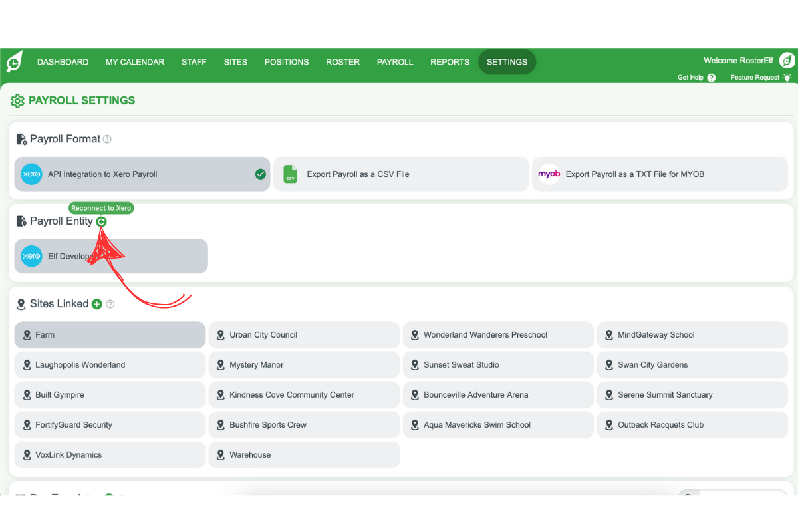Click the Xero icon on the API Integration option

31,174
